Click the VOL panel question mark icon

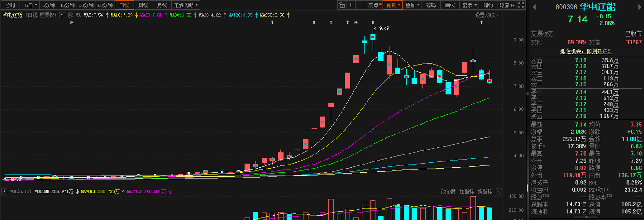pyautogui.click(x=4, y=191)
